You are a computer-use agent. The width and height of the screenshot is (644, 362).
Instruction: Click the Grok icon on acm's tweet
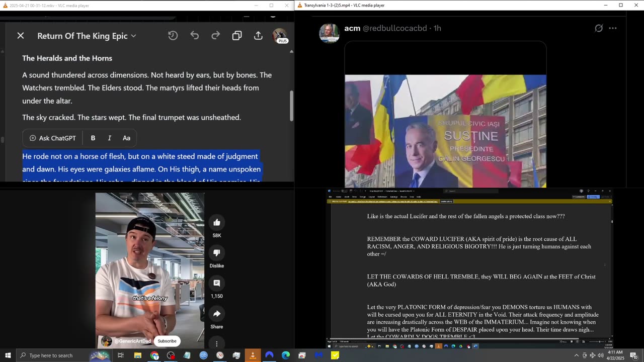[599, 28]
